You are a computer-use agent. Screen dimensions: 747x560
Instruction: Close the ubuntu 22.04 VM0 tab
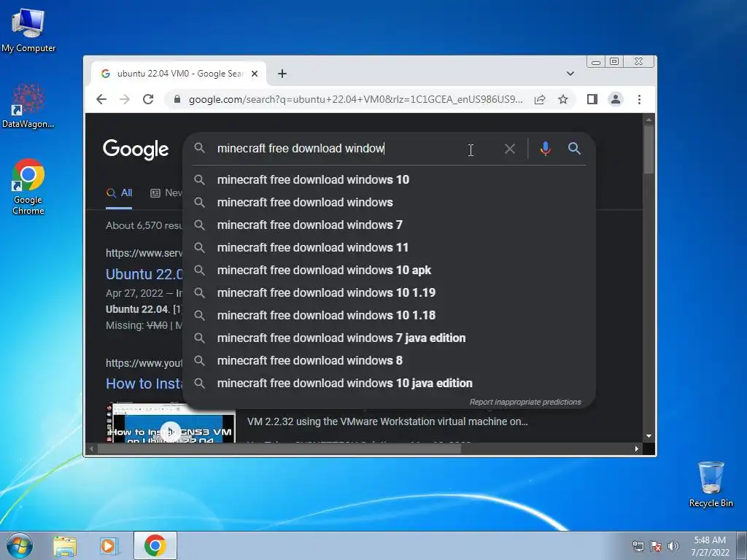coord(255,74)
